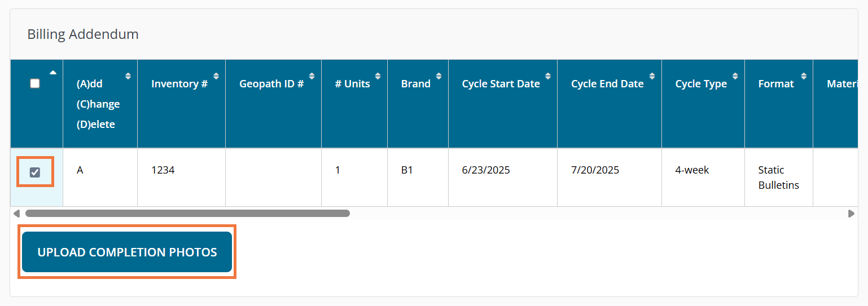Uncheck the row checkbox for inventory 1234
Screen dimensions: 868x306
[x=35, y=172]
